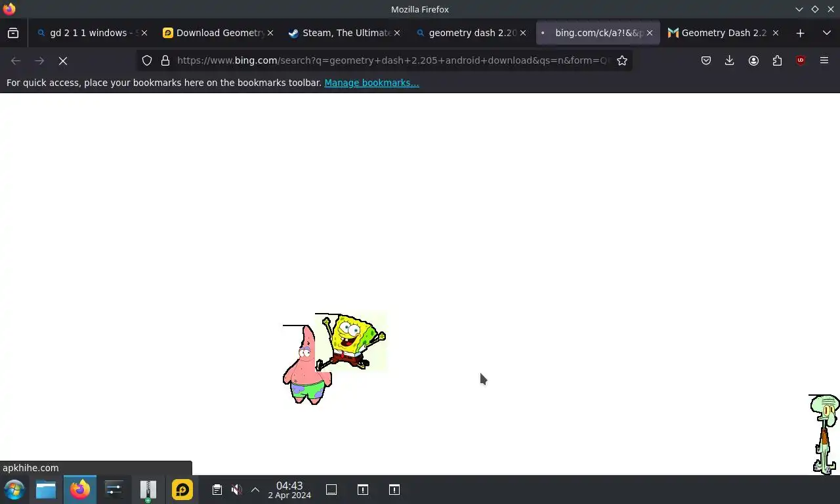Save page to Pocket
The height and width of the screenshot is (504, 840).
click(706, 60)
